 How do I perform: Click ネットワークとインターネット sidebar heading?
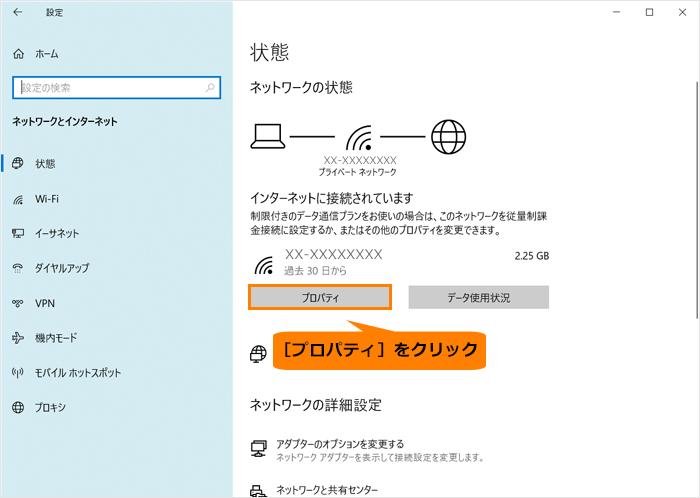65,122
